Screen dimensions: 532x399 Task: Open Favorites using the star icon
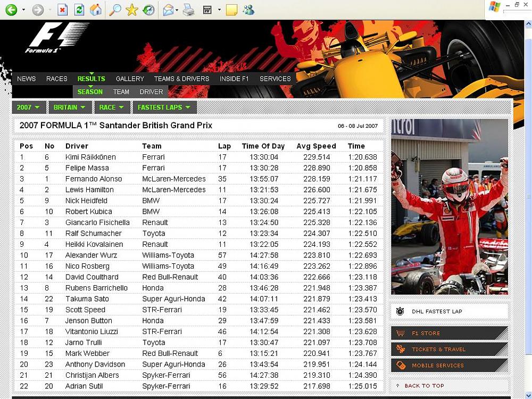132,10
